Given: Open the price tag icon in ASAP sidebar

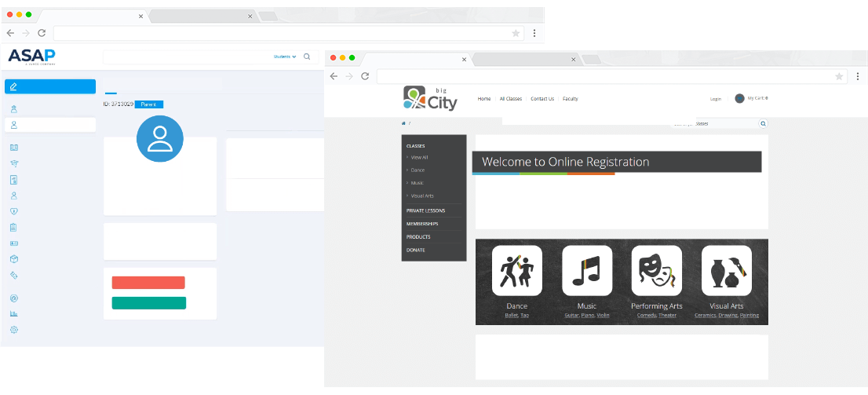Looking at the screenshot, I should 14,275.
